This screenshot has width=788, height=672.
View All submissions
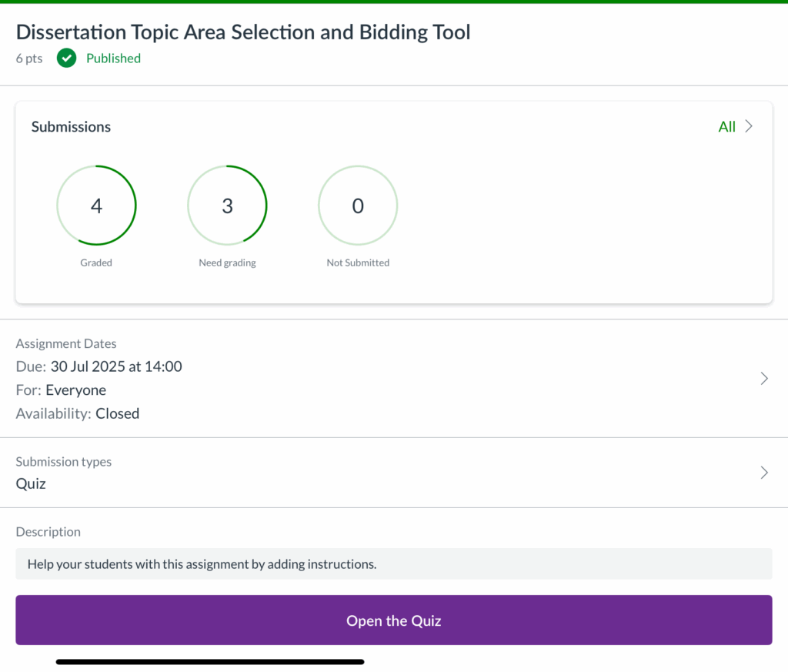tap(726, 127)
